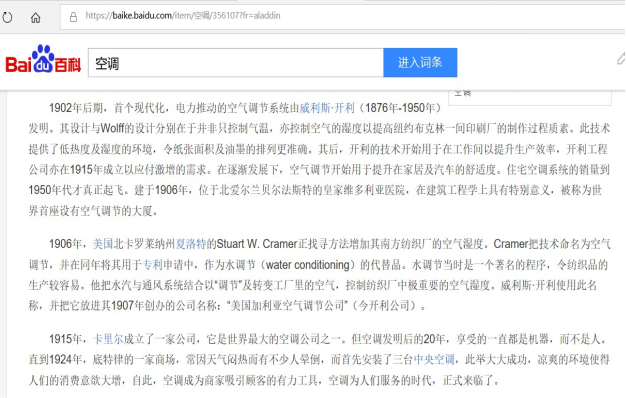Click the browser refresh icon
626x398 pixels.
coord(7,17)
